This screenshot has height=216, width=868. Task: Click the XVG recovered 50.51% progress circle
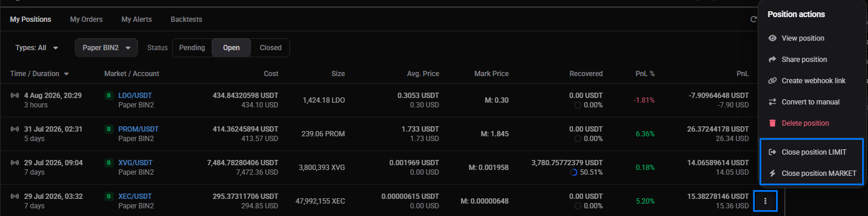[x=574, y=172]
